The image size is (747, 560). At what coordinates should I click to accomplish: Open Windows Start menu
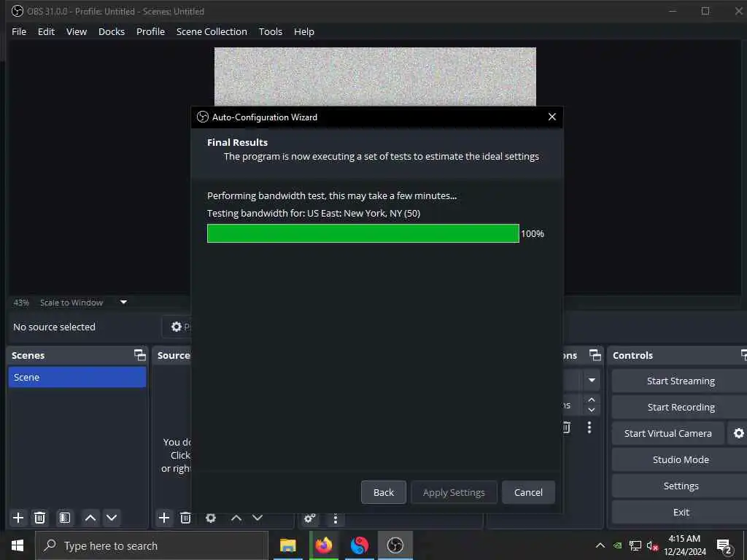click(18, 545)
